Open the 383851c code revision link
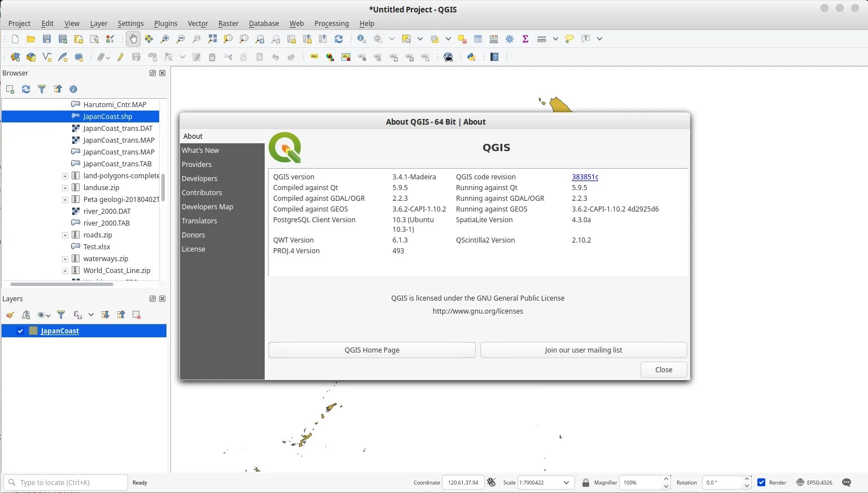The image size is (868, 493). point(585,177)
